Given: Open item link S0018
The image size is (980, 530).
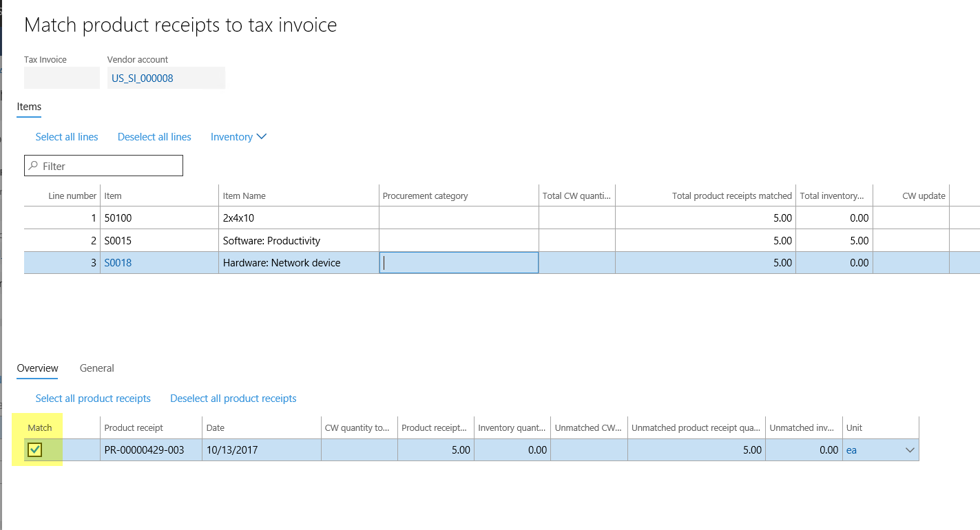Looking at the screenshot, I should pos(118,262).
